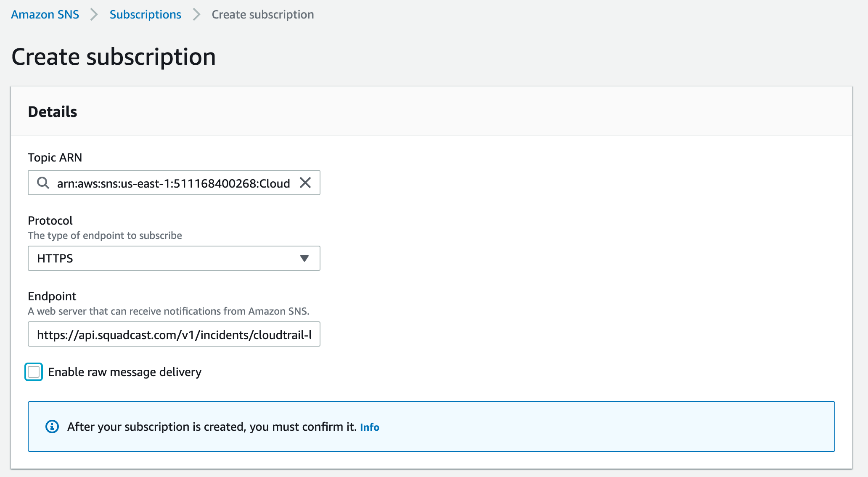Viewport: 868px width, 477px height.
Task: Open the Info link in confirmation notice
Action: pyautogui.click(x=369, y=427)
